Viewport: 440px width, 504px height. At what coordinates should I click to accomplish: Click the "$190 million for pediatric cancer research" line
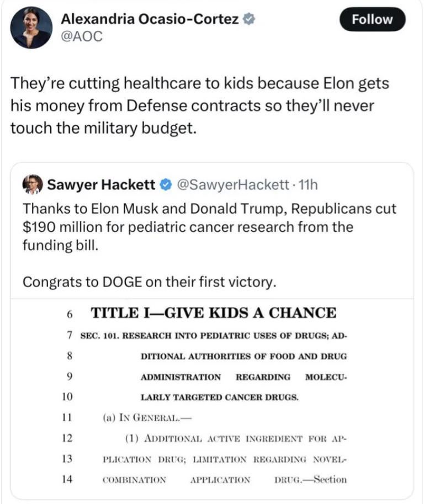click(188, 227)
